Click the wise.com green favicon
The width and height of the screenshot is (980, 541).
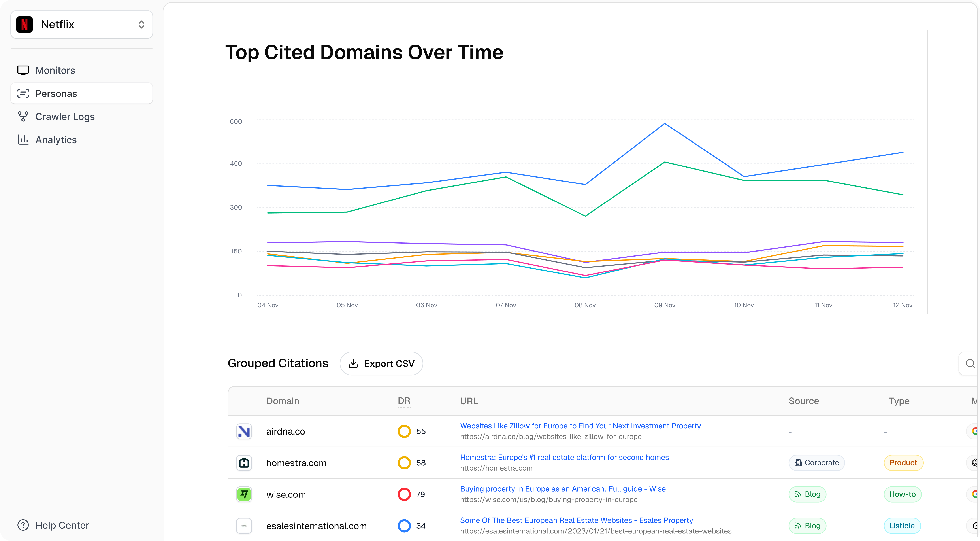pos(244,495)
